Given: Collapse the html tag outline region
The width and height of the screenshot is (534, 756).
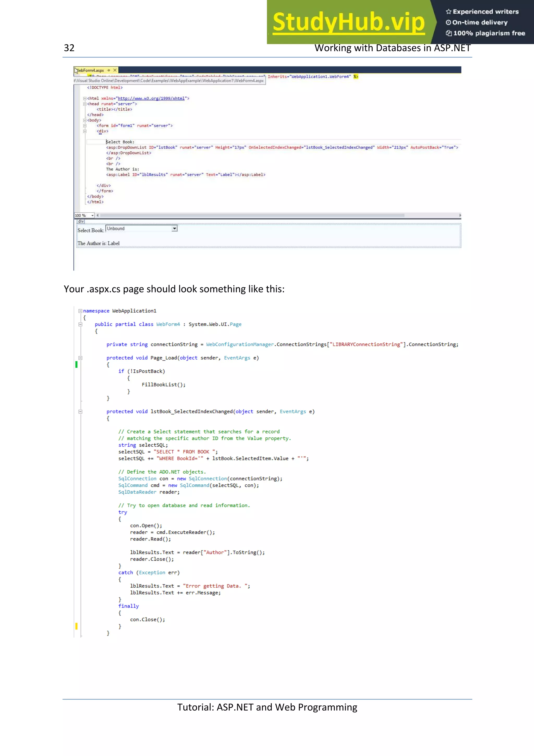Looking at the screenshot, I should (84, 98).
